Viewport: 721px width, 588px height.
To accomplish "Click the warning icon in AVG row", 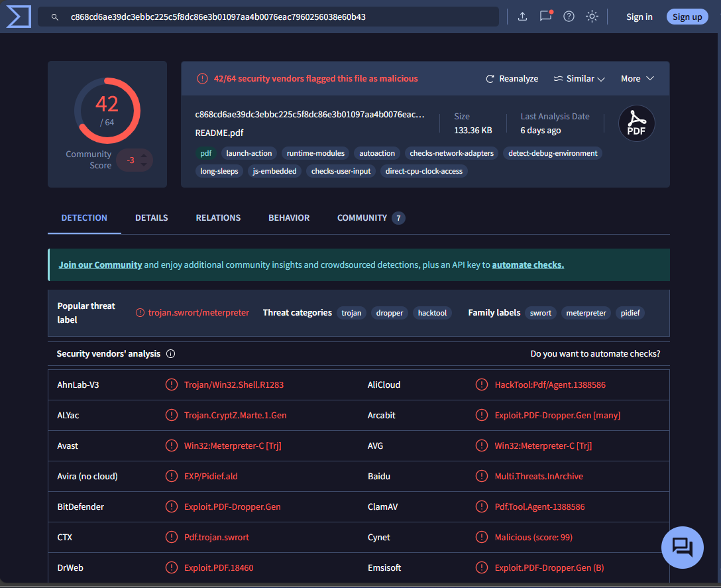I will (481, 446).
